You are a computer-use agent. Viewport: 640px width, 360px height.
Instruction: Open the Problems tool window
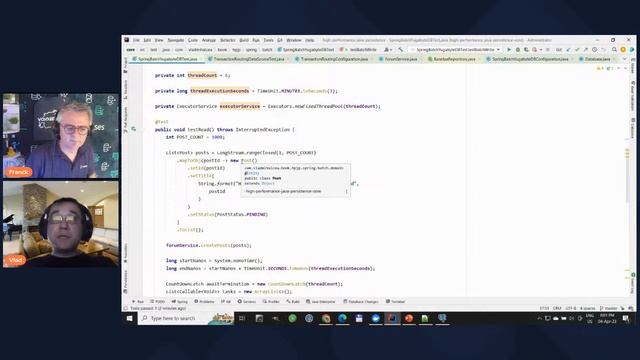tap(204, 302)
